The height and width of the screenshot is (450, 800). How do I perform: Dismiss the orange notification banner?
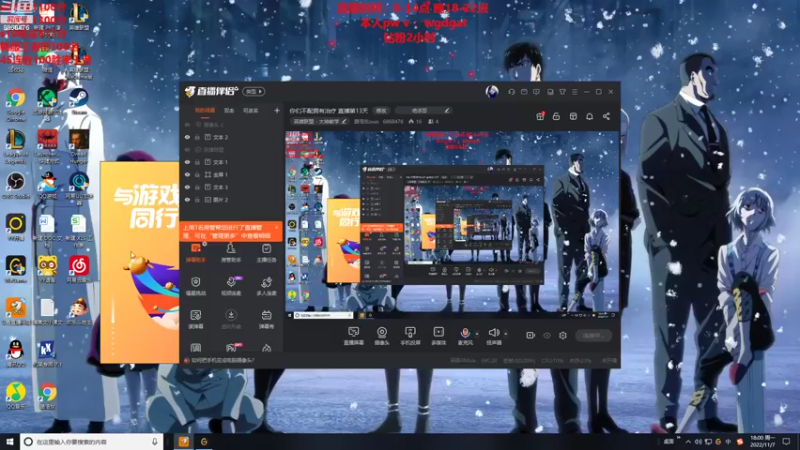coord(277,227)
